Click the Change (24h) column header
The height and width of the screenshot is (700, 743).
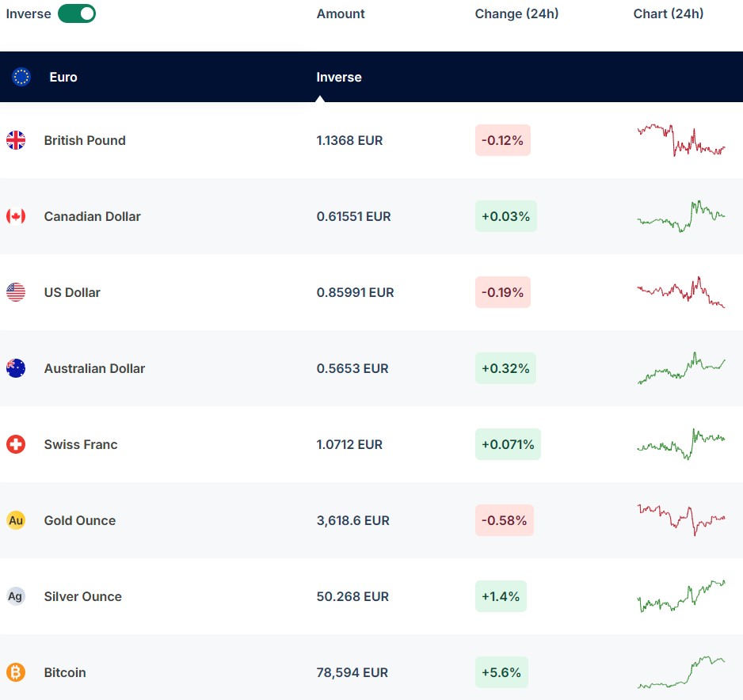(x=516, y=13)
